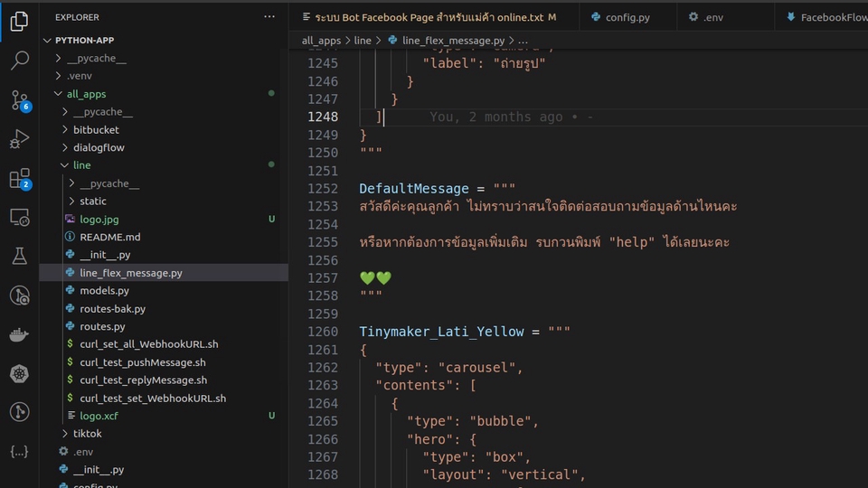Viewport: 868px width, 488px height.
Task: Open the Testing flask icon
Action: [x=19, y=256]
